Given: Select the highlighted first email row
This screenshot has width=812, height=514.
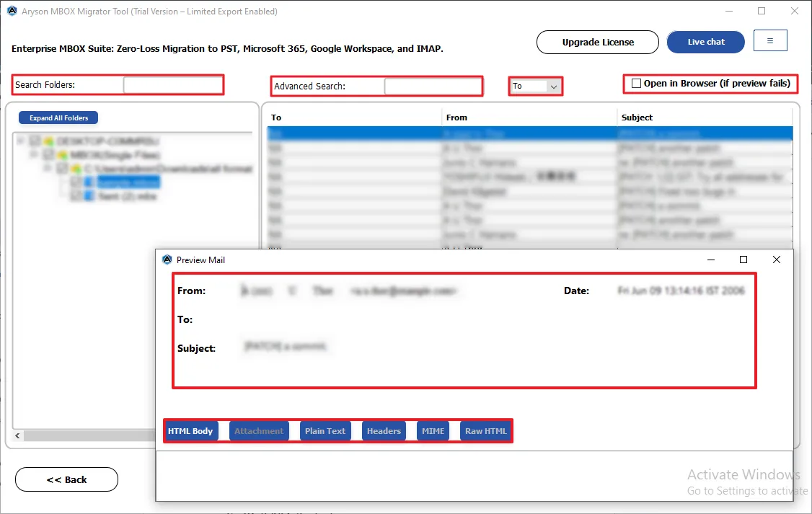Looking at the screenshot, I should coord(530,133).
